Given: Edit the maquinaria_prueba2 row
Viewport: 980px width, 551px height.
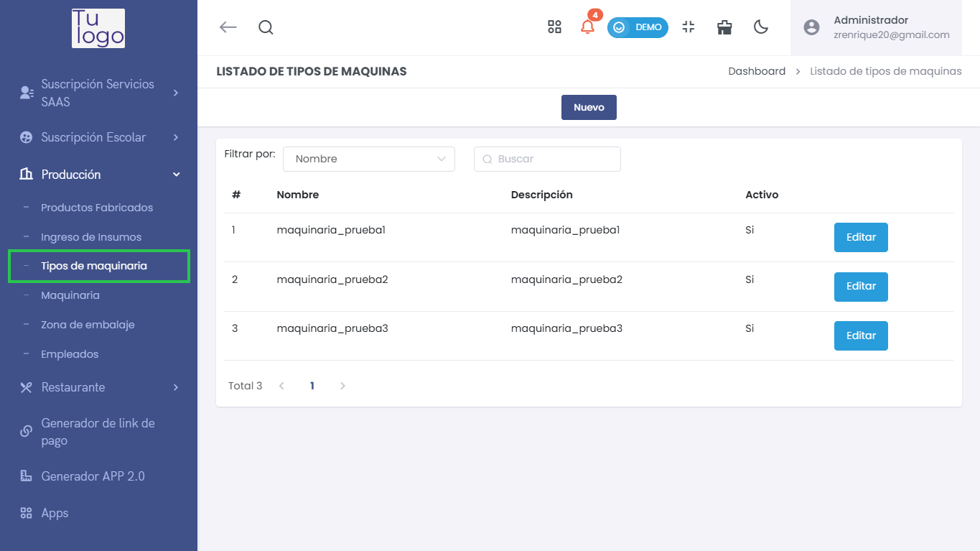Looking at the screenshot, I should click(861, 287).
